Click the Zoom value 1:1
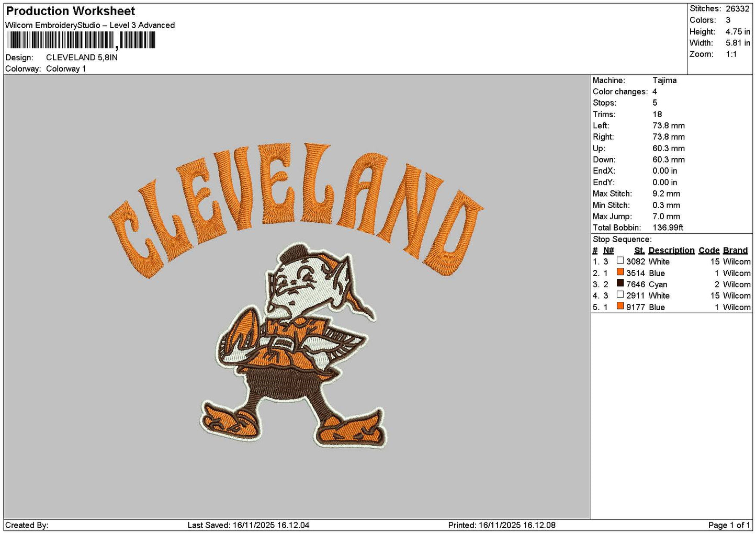Viewport: 756px width, 534px height. 731,54
